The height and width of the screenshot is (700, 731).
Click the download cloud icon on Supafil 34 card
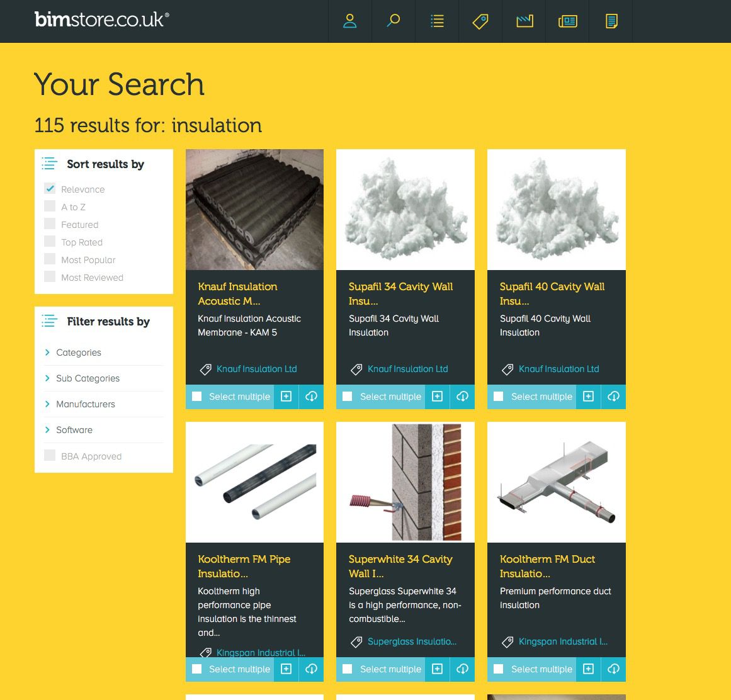pyautogui.click(x=462, y=397)
